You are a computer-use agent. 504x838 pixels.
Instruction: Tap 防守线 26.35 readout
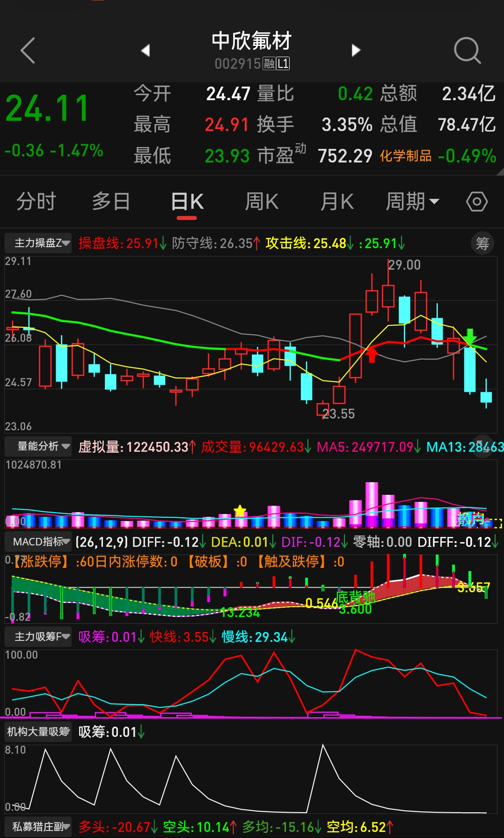(x=216, y=243)
